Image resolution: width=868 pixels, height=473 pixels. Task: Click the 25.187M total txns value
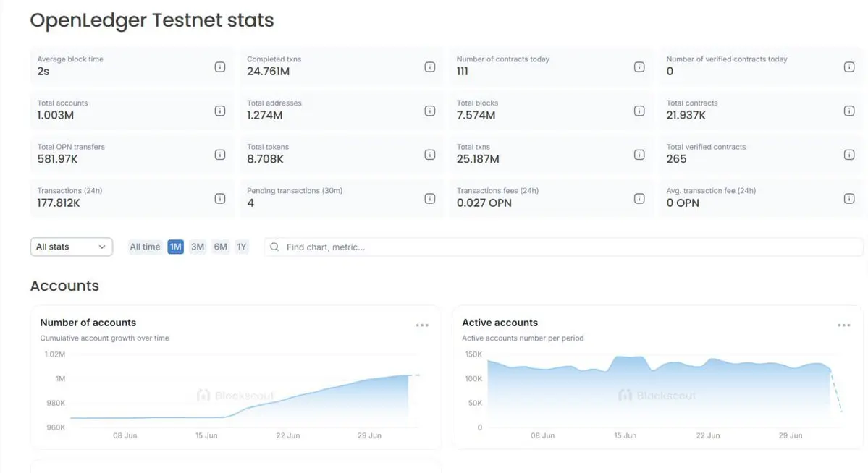pyautogui.click(x=478, y=159)
